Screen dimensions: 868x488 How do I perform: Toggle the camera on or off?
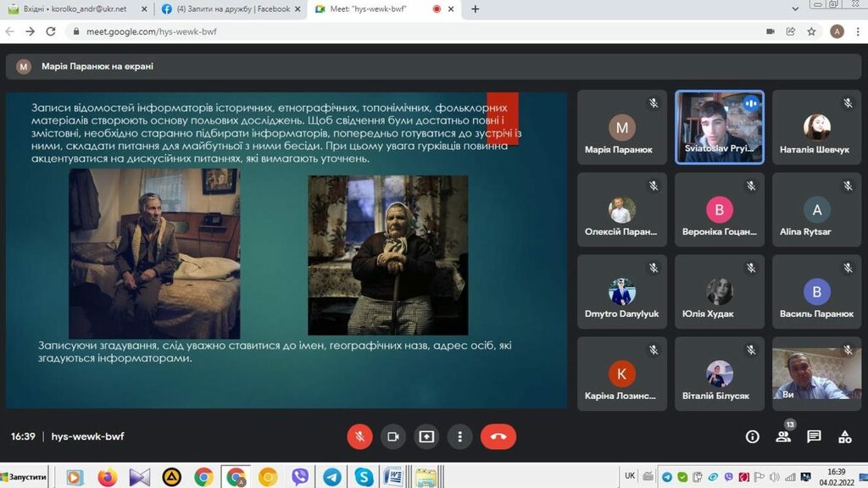coord(392,436)
